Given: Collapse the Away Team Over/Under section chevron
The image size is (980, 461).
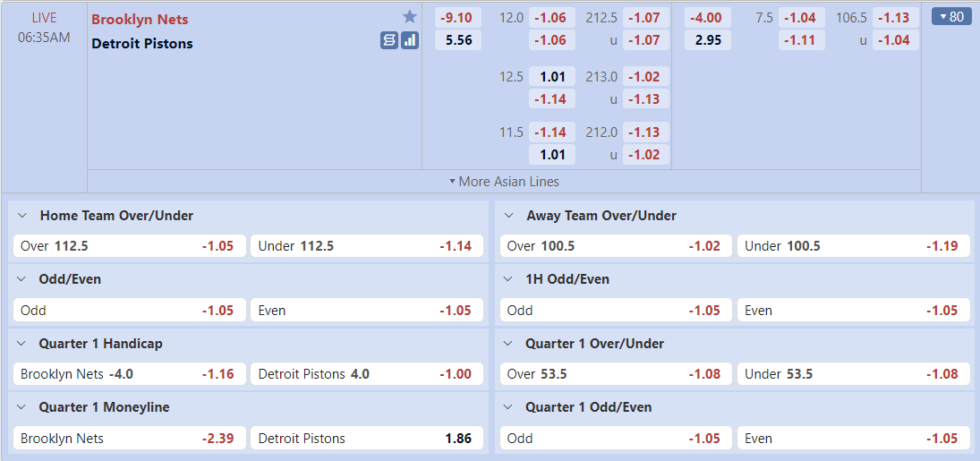Looking at the screenshot, I should [509, 216].
